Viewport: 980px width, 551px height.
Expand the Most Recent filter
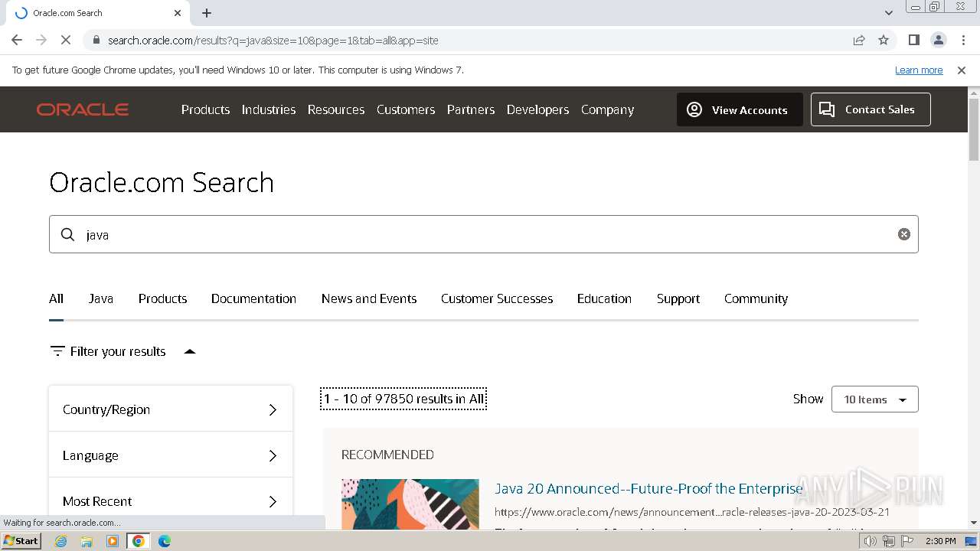click(171, 501)
